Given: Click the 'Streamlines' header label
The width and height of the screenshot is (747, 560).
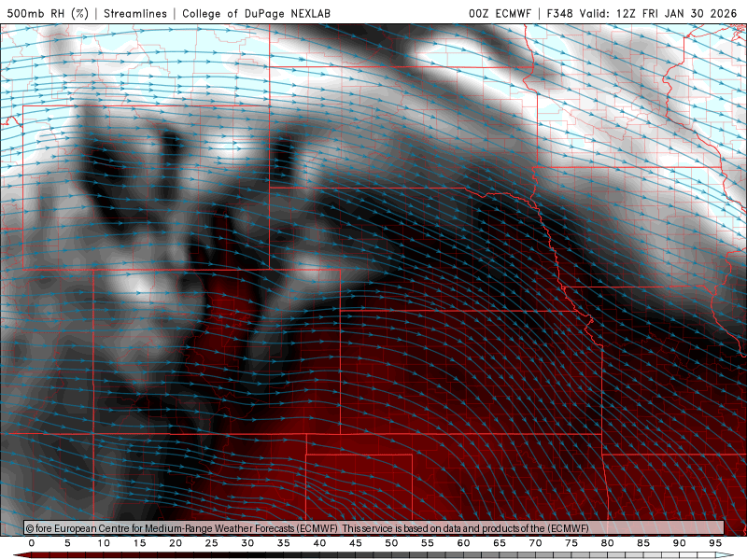Looking at the screenshot, I should 135,13.
